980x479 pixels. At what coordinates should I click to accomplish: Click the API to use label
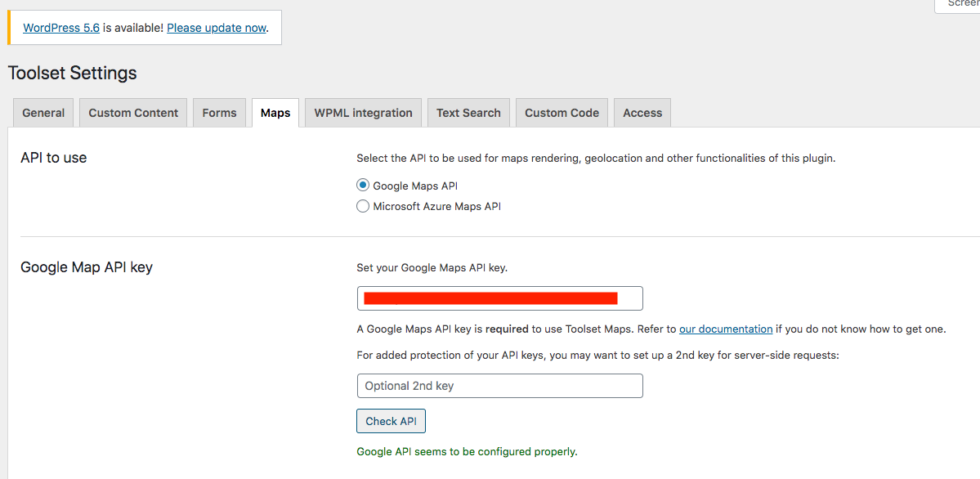click(54, 158)
